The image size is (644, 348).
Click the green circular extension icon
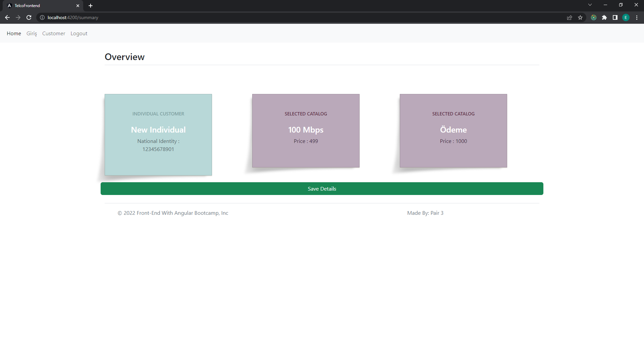click(x=594, y=17)
